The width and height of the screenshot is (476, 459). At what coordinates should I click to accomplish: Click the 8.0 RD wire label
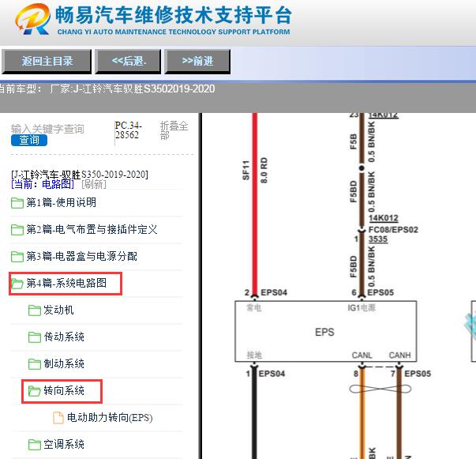pyautogui.click(x=264, y=170)
